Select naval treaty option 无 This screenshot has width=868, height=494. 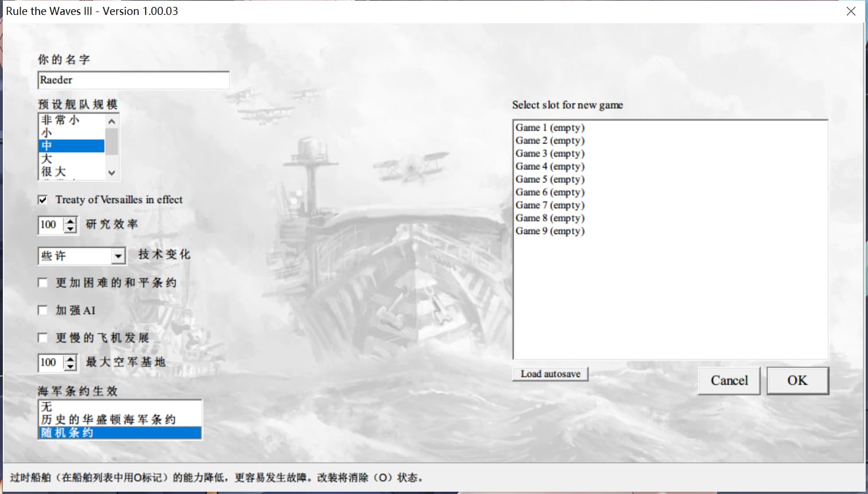click(x=120, y=407)
